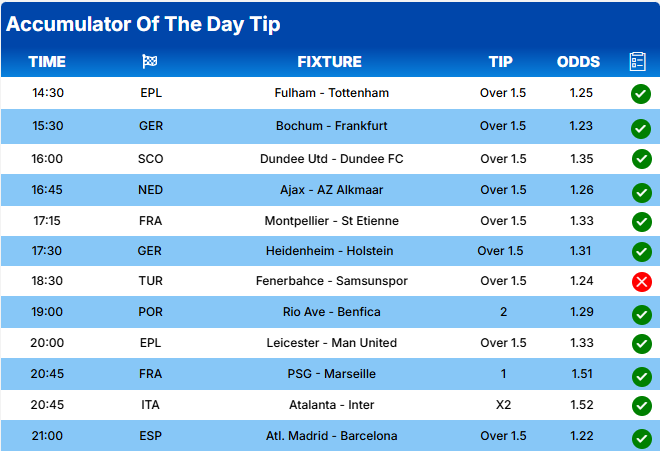Click the TIME column header
Screen dimensions: 660x451
pos(47,62)
